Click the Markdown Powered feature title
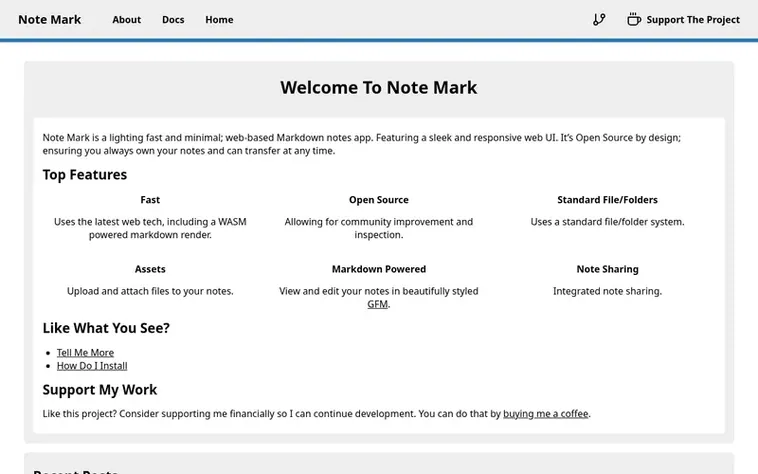The height and width of the screenshot is (474, 758). pyautogui.click(x=379, y=269)
